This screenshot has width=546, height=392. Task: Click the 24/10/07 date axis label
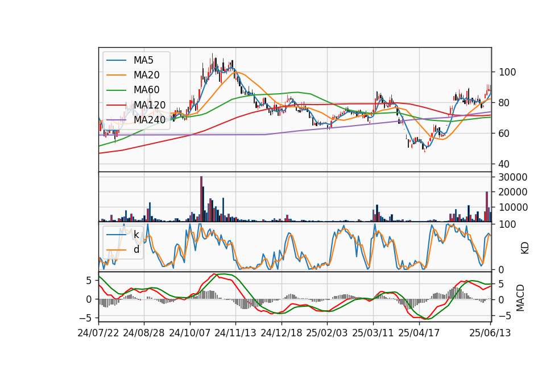point(190,333)
